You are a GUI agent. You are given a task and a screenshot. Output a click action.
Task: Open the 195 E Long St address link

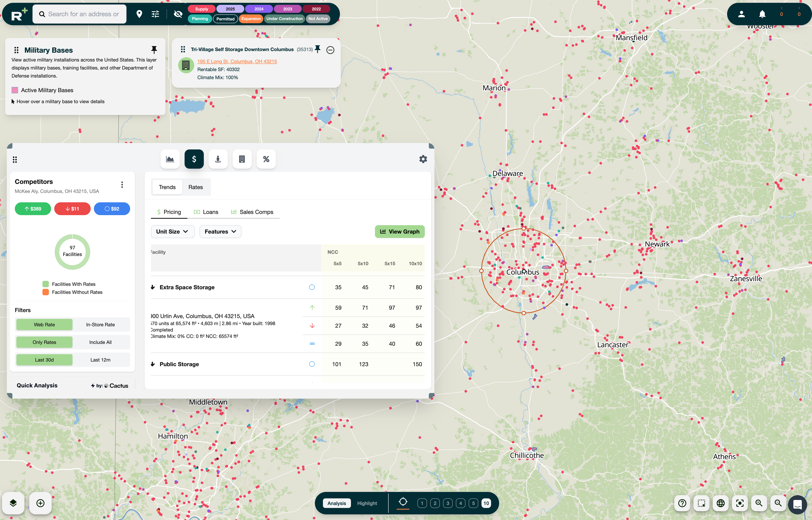click(237, 61)
